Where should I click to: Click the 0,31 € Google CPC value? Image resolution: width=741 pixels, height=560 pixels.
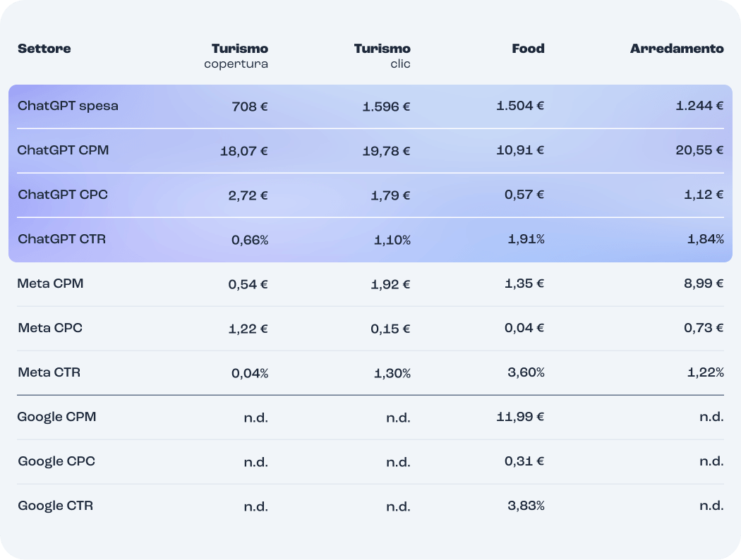(x=524, y=461)
